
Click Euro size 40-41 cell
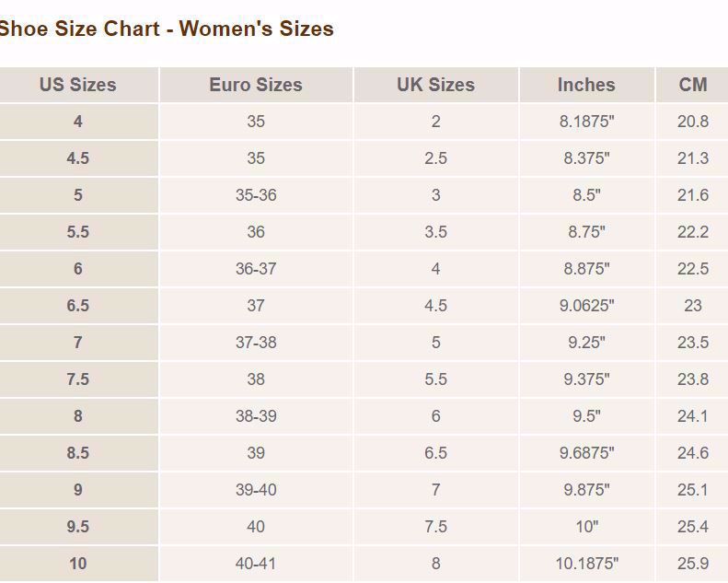256,564
